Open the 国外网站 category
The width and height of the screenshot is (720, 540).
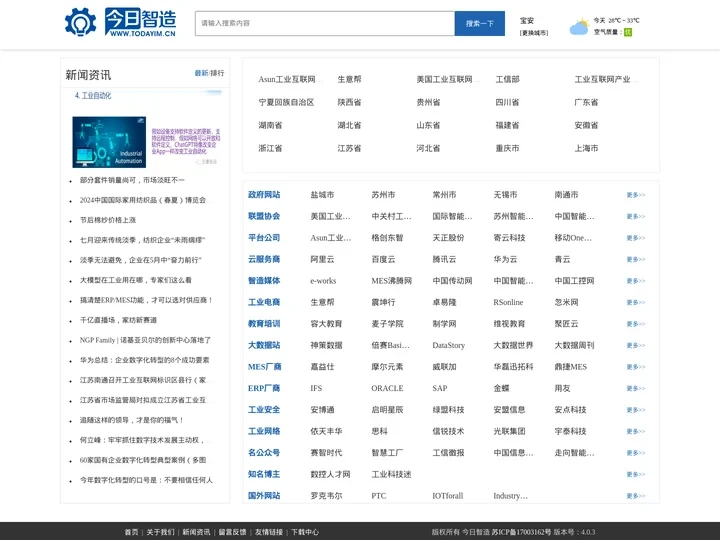click(x=264, y=495)
